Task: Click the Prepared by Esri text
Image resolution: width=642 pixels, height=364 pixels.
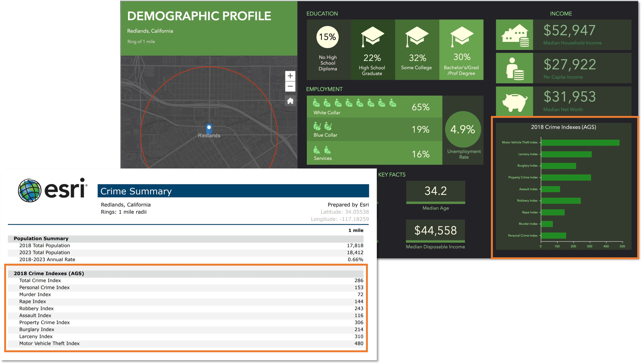Action: pos(348,204)
